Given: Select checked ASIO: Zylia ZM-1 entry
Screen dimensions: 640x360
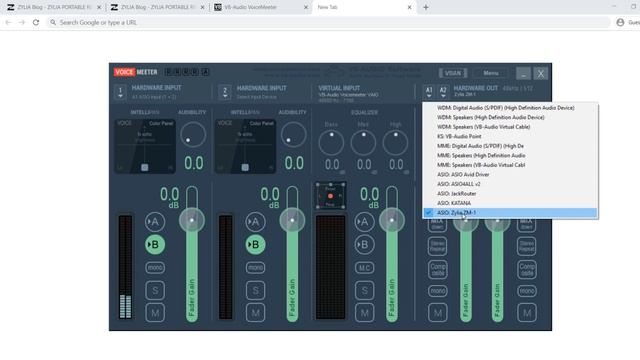Looking at the screenshot, I should 510,213.
